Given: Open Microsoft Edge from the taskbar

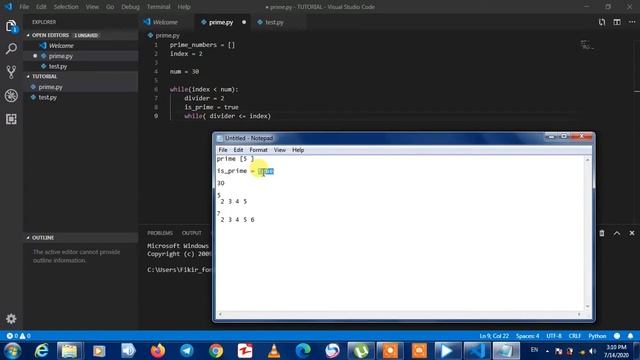Looking at the screenshot, I should [303, 351].
